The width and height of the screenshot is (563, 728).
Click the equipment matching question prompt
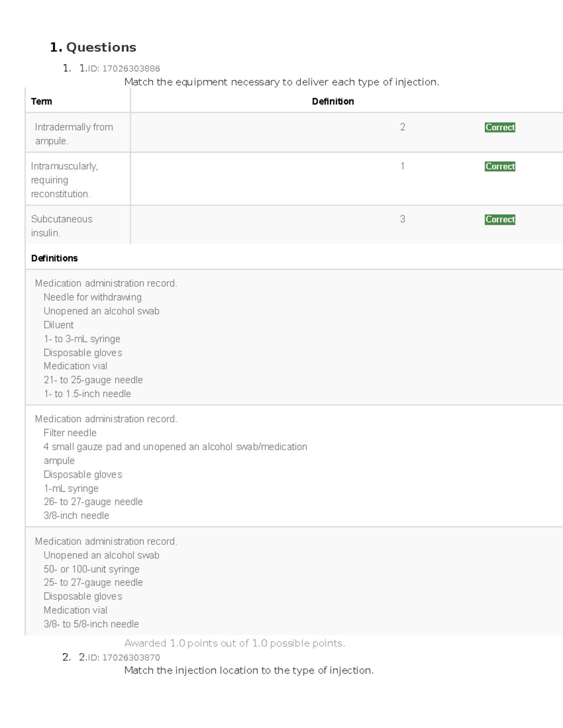(281, 82)
